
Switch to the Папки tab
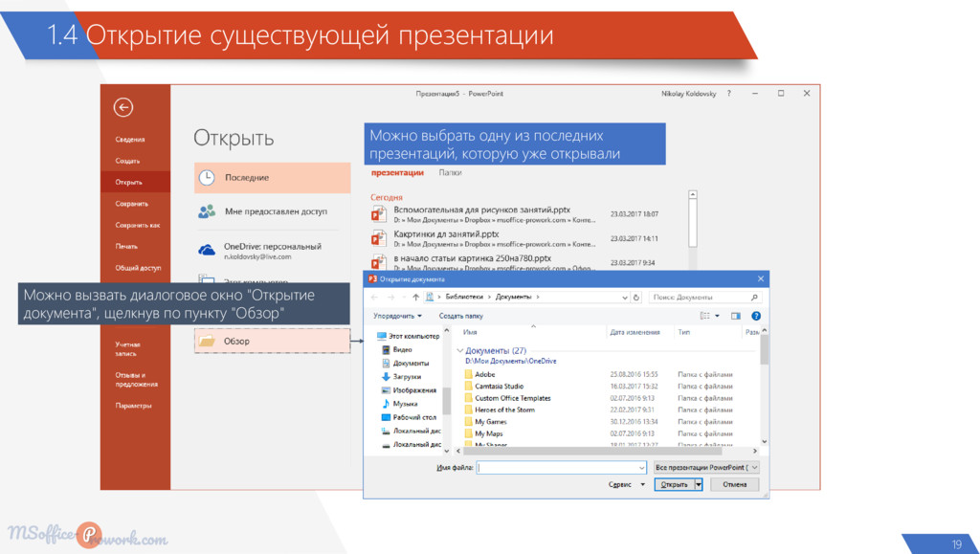(450, 172)
